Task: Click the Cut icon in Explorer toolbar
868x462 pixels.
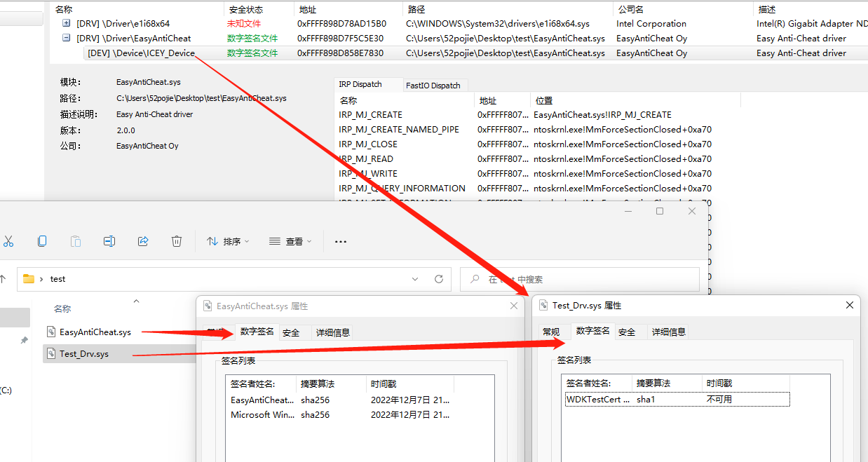Action: (9, 240)
